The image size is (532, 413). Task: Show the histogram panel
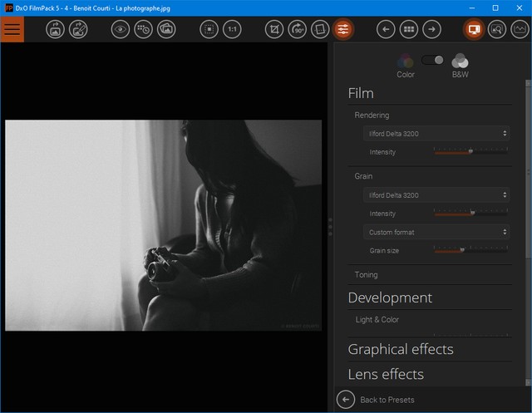point(520,29)
